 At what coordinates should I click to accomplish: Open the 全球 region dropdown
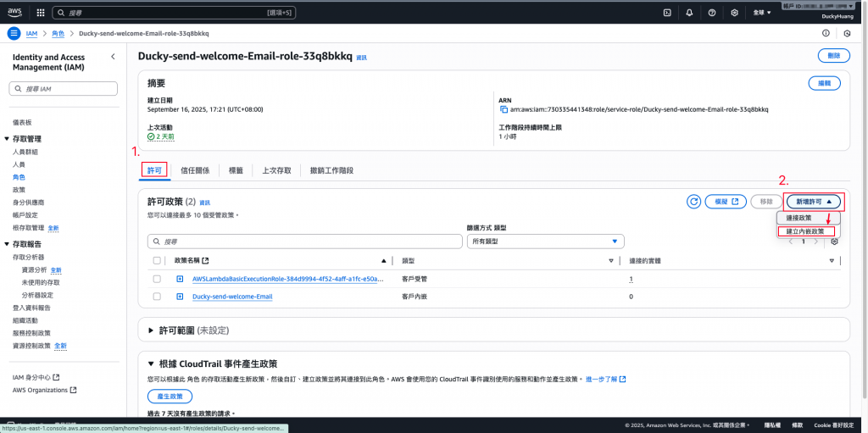pyautogui.click(x=762, y=12)
